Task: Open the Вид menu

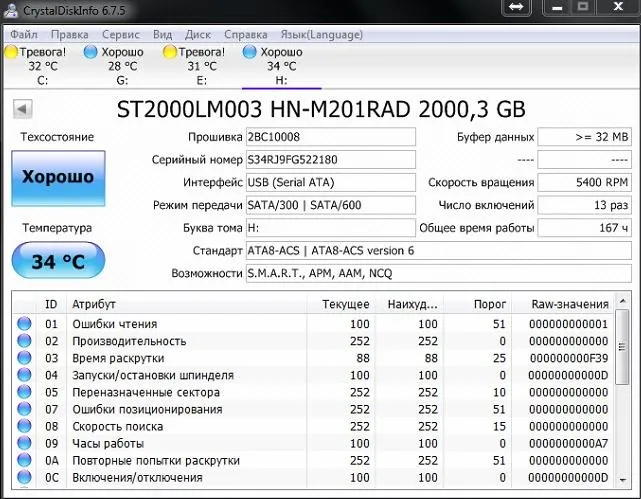Action: pyautogui.click(x=162, y=35)
